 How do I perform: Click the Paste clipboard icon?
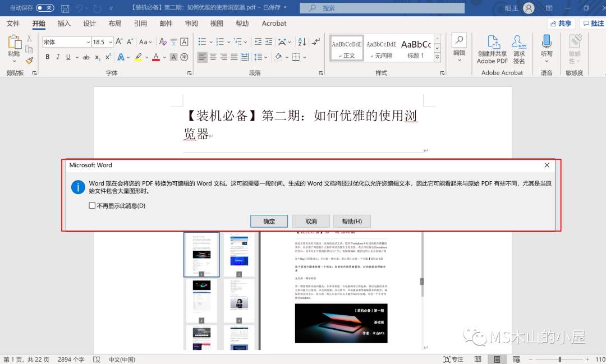click(14, 42)
